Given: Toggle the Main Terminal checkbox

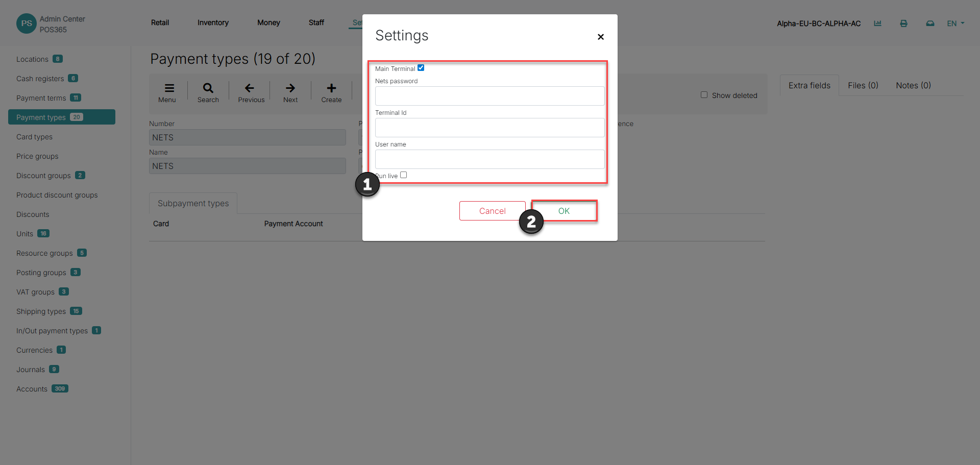Looking at the screenshot, I should point(421,68).
